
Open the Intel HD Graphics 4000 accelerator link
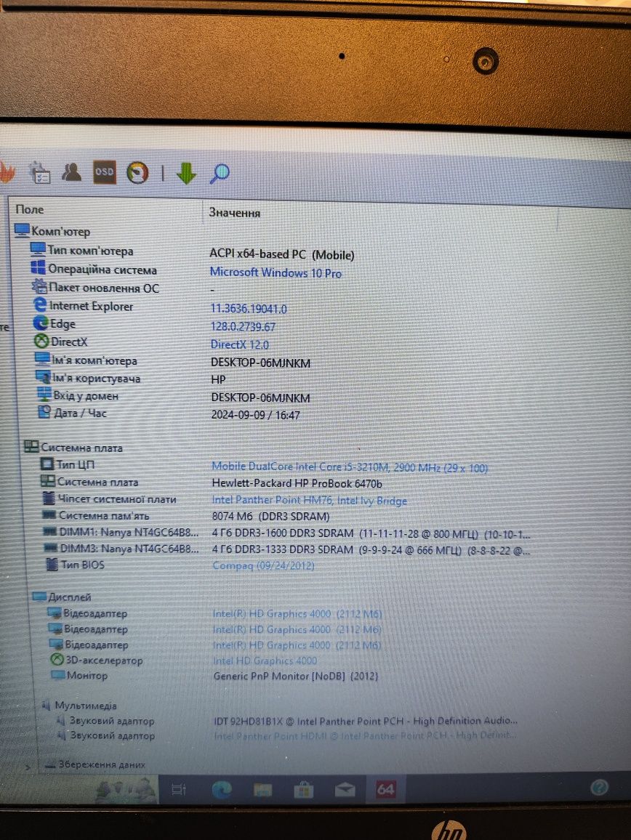coord(265,661)
